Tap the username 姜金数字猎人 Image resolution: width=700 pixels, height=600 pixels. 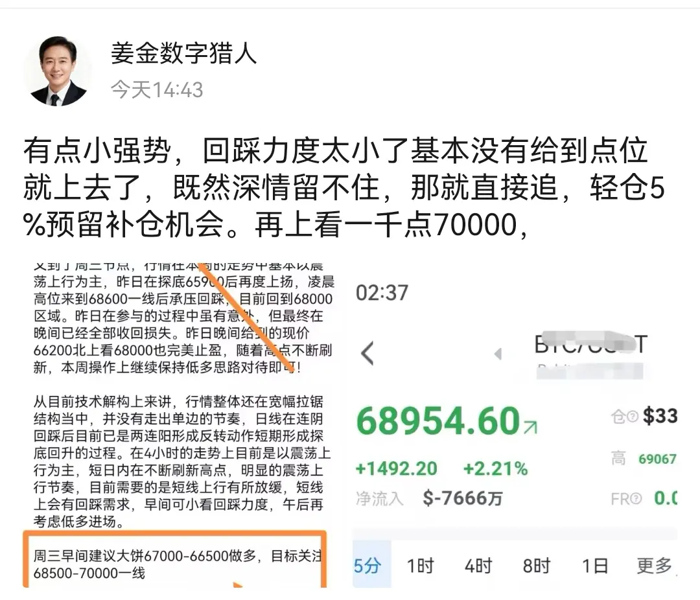pos(183,54)
